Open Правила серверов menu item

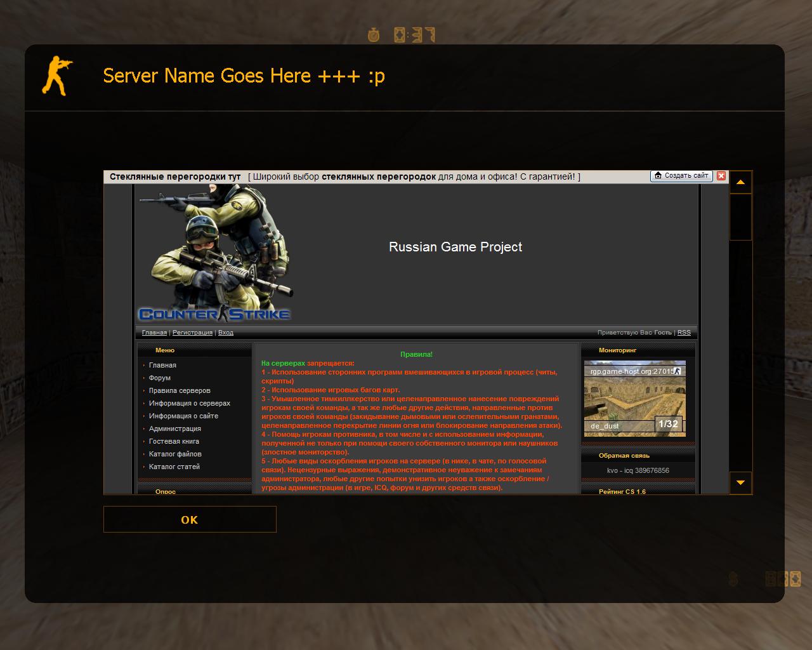tap(180, 390)
